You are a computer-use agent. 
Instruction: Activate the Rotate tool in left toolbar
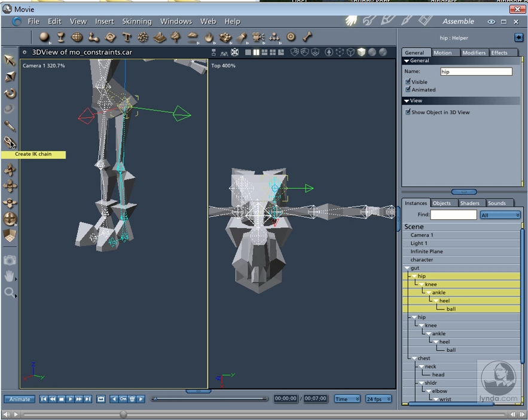click(10, 93)
